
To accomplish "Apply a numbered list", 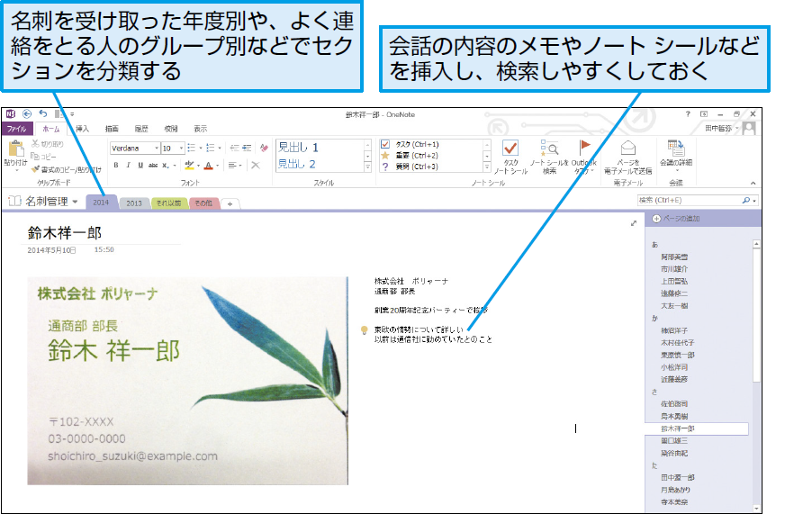I will (x=211, y=148).
